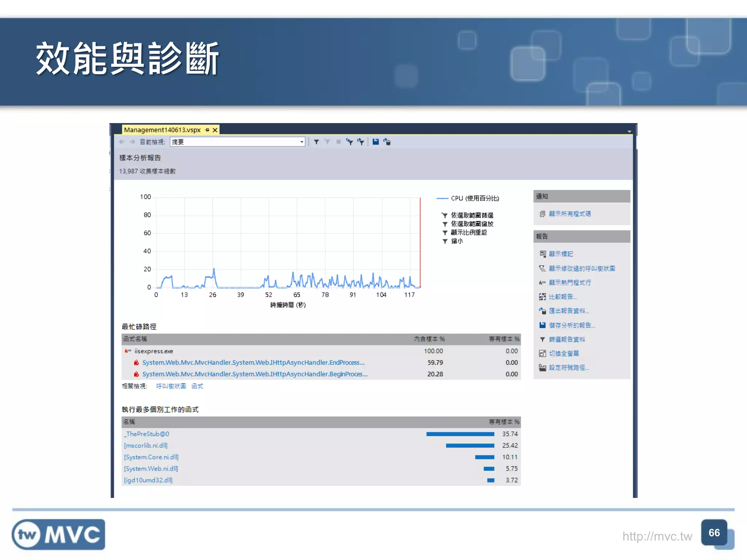Image resolution: width=747 pixels, height=560 pixels.
Task: Open the 呼叫樹狀圖 related view link
Action: [171, 386]
